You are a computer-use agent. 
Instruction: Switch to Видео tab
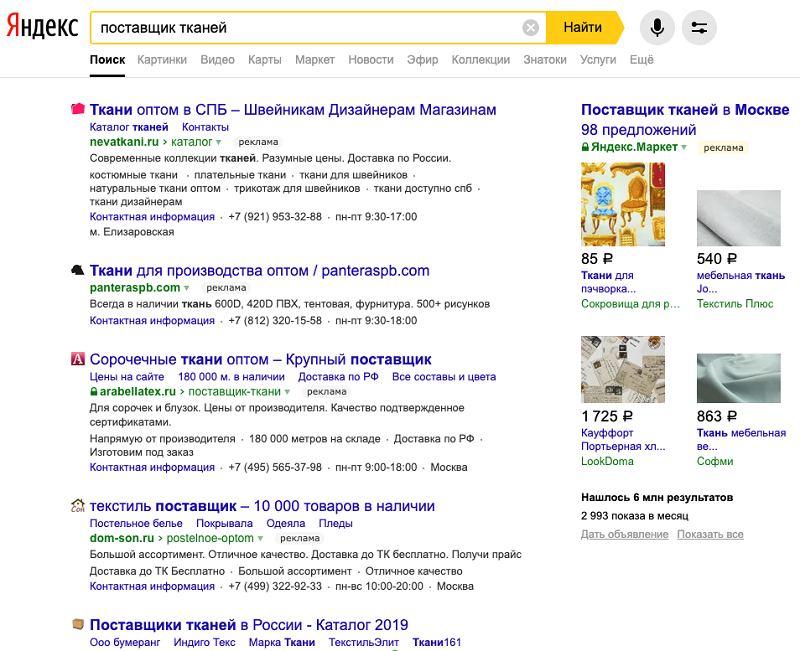[x=217, y=60]
